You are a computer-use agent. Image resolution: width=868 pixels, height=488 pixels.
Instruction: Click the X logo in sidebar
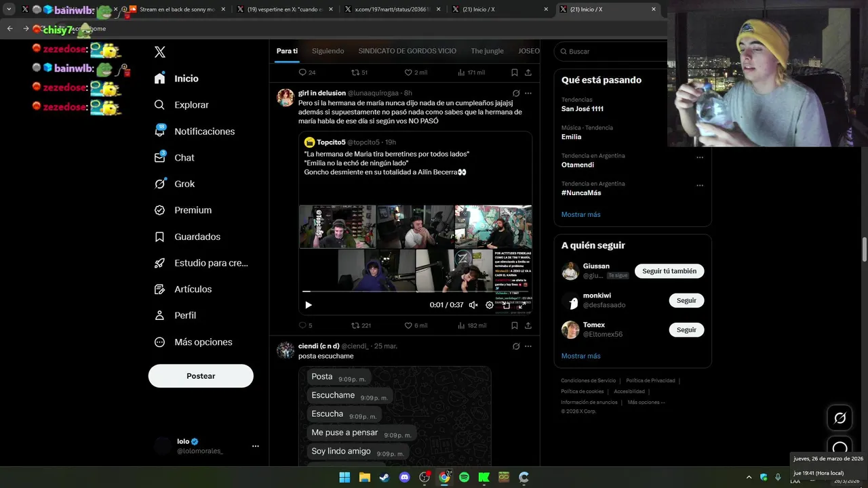[159, 52]
